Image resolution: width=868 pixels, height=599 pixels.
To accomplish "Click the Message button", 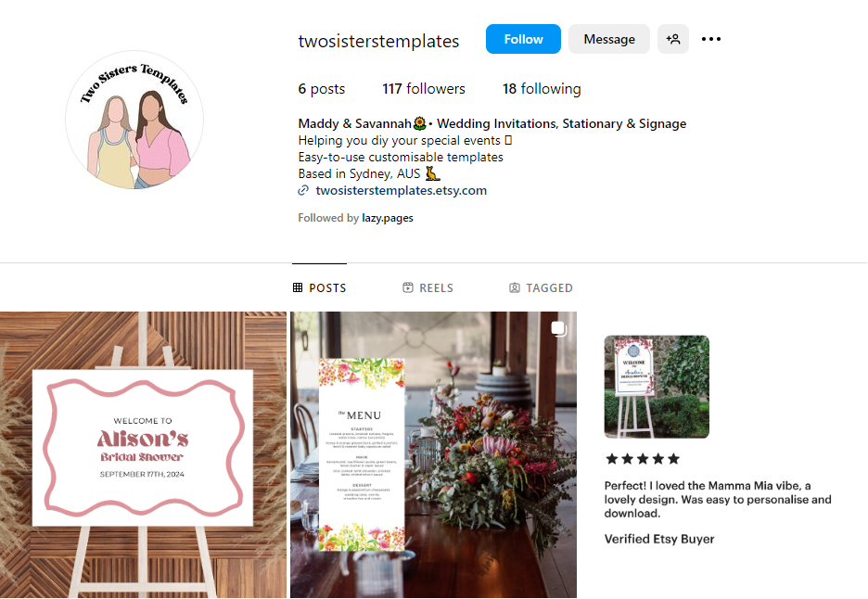I will tap(609, 39).
